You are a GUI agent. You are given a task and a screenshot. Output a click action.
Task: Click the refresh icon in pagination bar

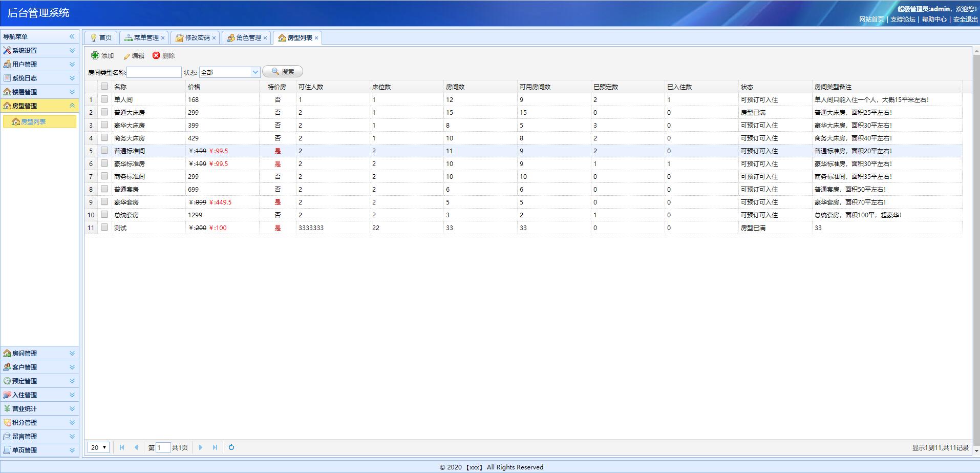pyautogui.click(x=231, y=447)
